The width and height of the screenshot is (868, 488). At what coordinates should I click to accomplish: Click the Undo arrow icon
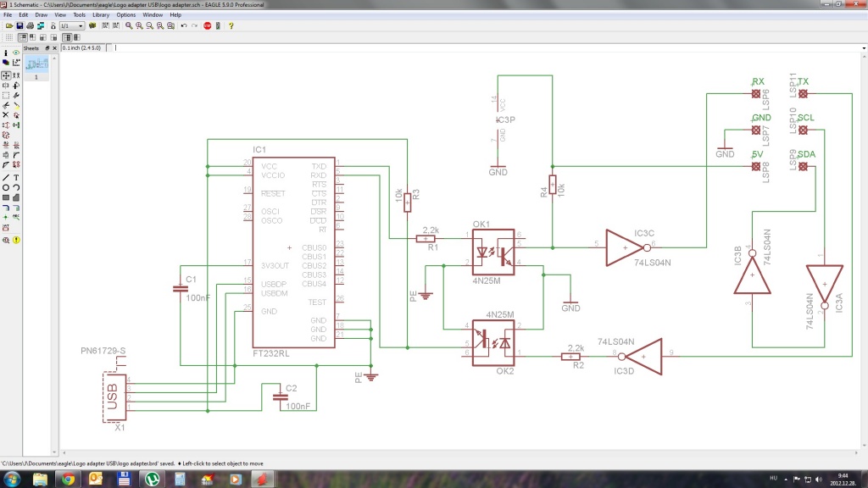(x=184, y=26)
